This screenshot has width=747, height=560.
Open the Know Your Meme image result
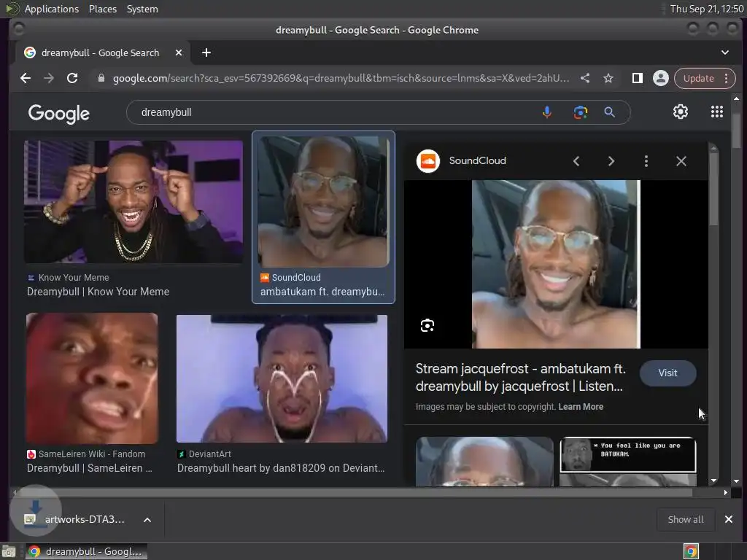(x=133, y=201)
